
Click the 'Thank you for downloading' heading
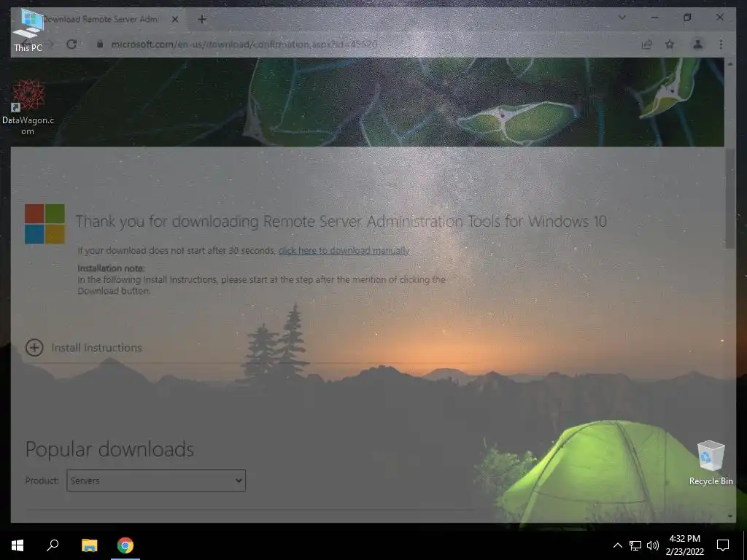coord(341,222)
